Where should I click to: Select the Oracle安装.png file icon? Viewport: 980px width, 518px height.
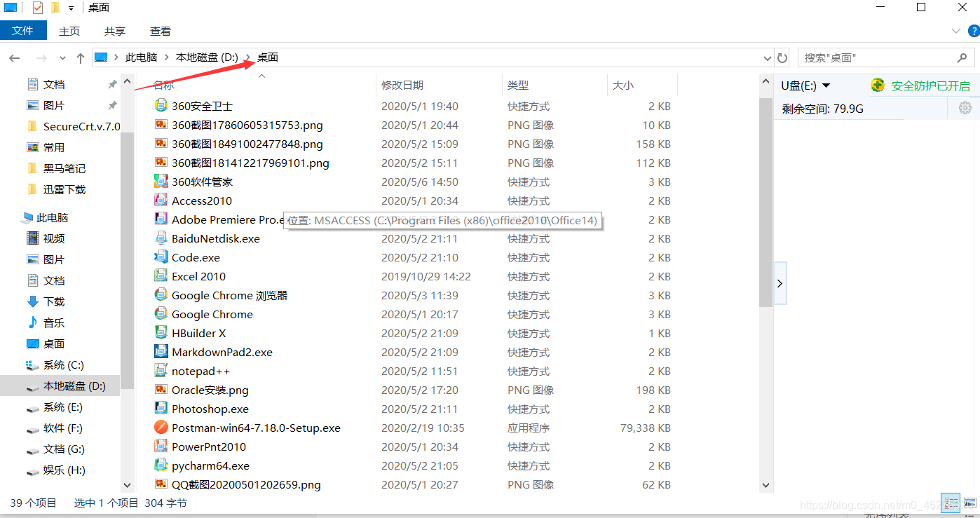coord(161,390)
